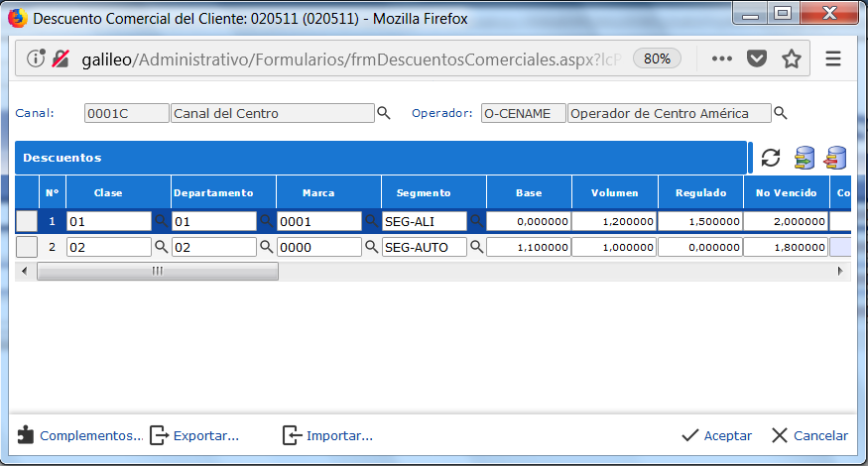Click the Operador de Centro América field

click(x=670, y=113)
